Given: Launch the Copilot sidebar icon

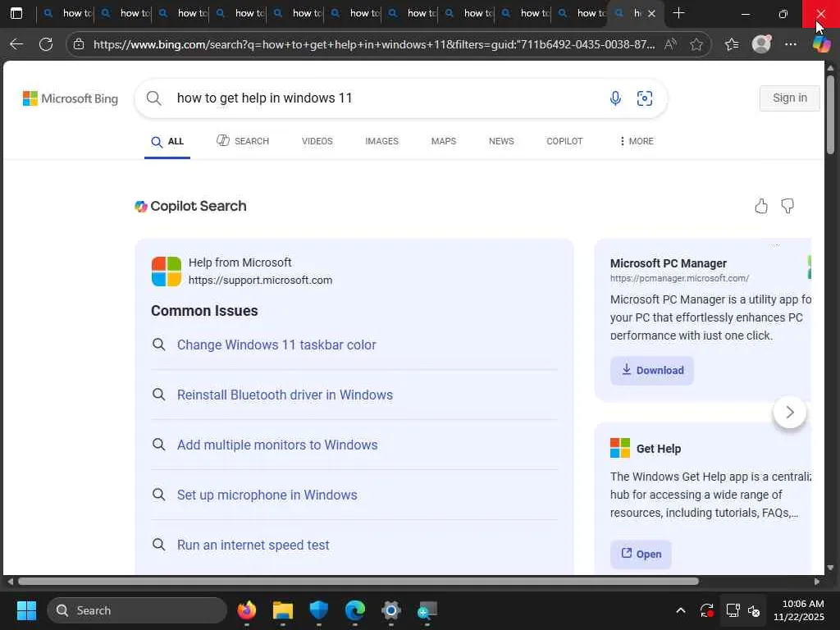Looking at the screenshot, I should [821, 44].
